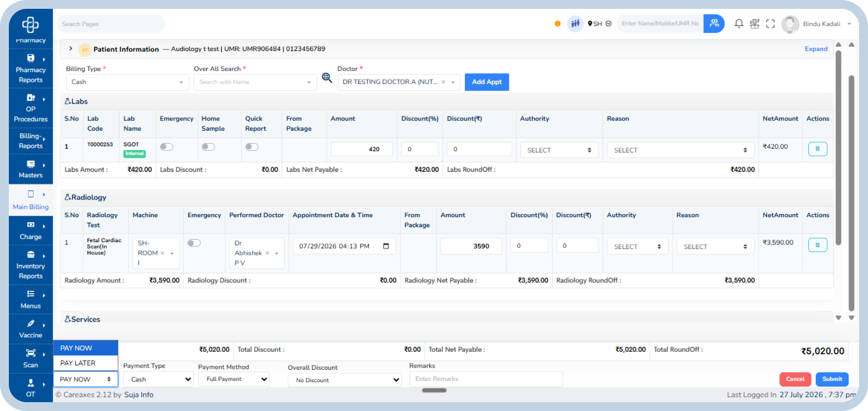Click the horizontal scrollbar thumb at bottom
Screen dimensions: 868x411
tap(434, 390)
